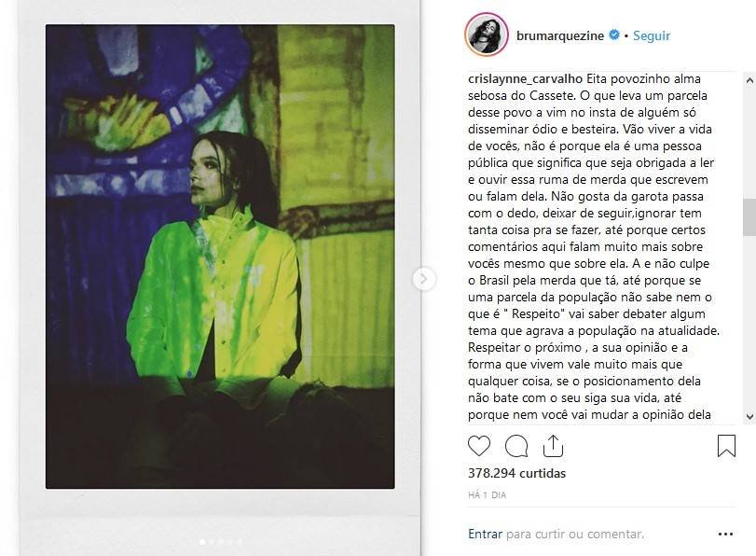Open brumarquezine's round profile avatar
The image size is (756, 556).
click(487, 35)
